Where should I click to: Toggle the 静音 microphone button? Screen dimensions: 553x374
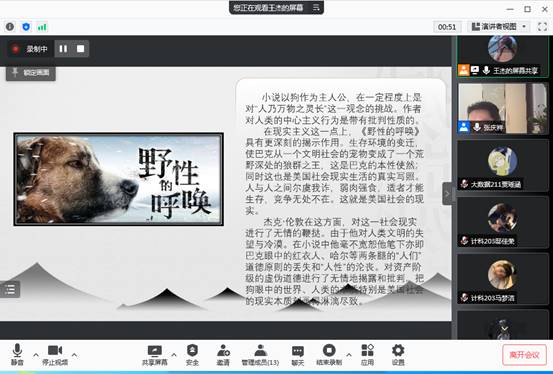(x=17, y=354)
